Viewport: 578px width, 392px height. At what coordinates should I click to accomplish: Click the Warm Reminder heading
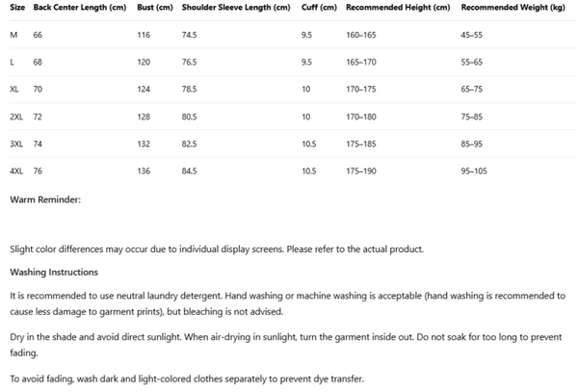pyautogui.click(x=45, y=199)
